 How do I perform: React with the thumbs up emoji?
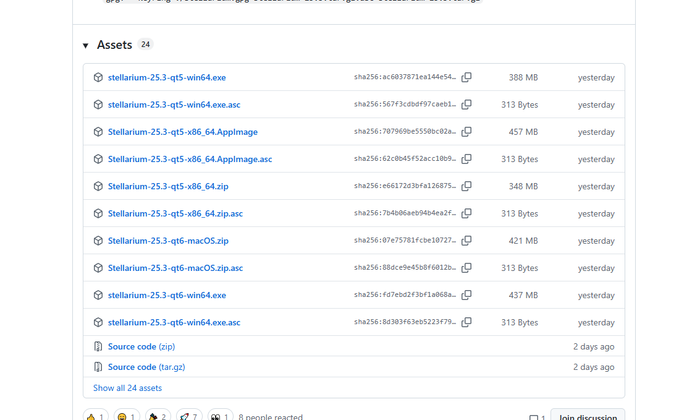coord(96,416)
